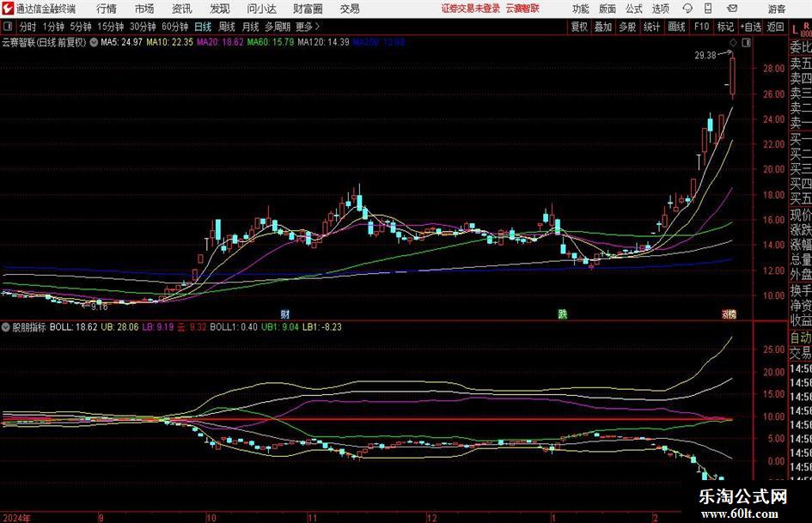Click the MA60: 15.79 indicator label
The image size is (812, 523).
(271, 42)
